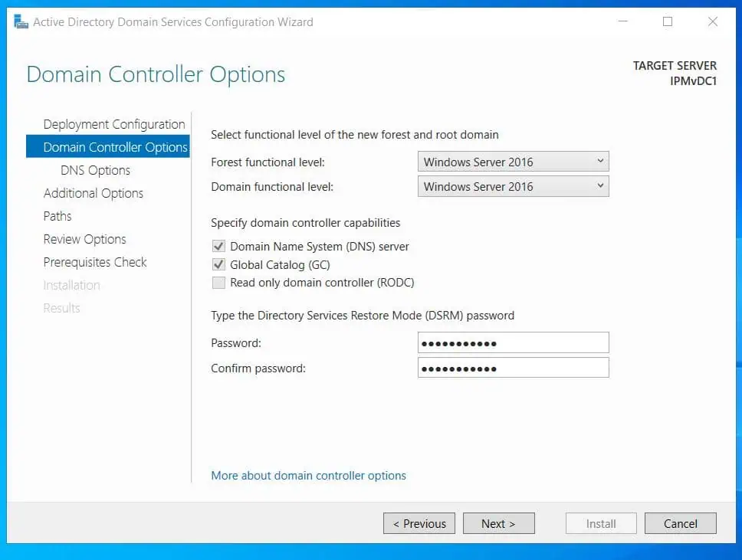Screen dimensions: 742x560
Task: Click the 'Forest functional level:' label
Action: 268,162
